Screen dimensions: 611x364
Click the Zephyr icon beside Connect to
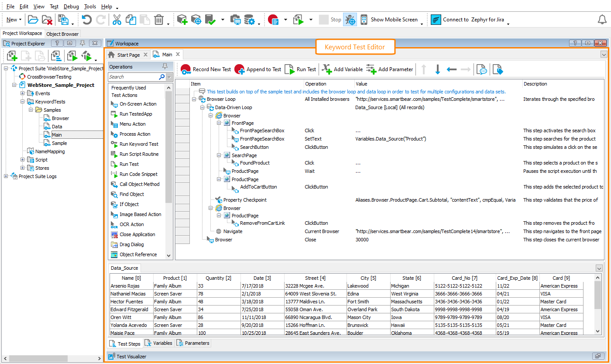[x=436, y=20]
